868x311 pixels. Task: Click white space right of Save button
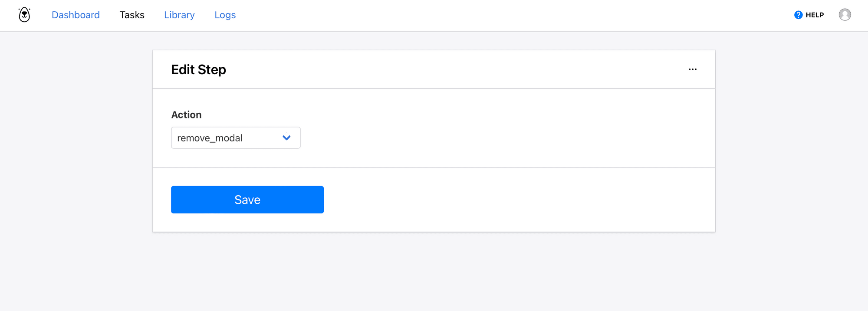(499, 200)
